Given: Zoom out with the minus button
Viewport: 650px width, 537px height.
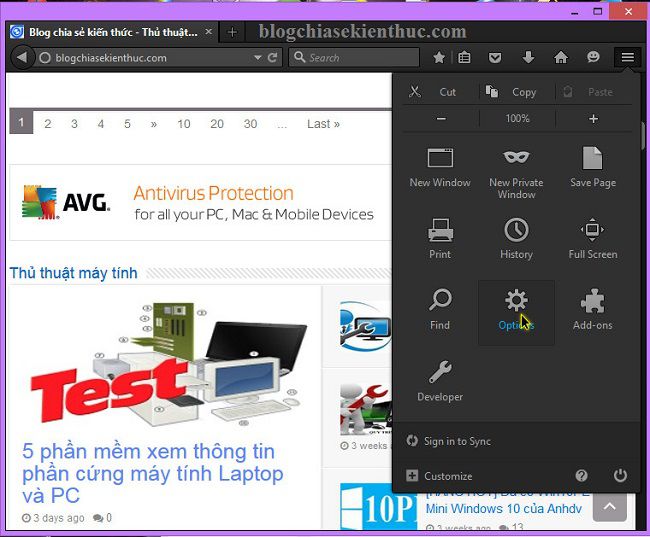Looking at the screenshot, I should click(x=441, y=119).
